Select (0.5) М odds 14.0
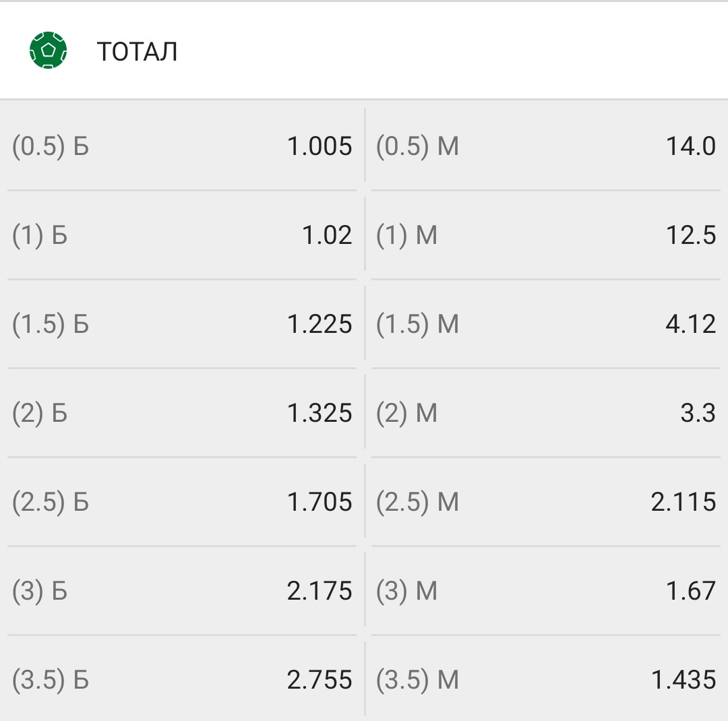This screenshot has width=728, height=721. pyautogui.click(x=546, y=146)
